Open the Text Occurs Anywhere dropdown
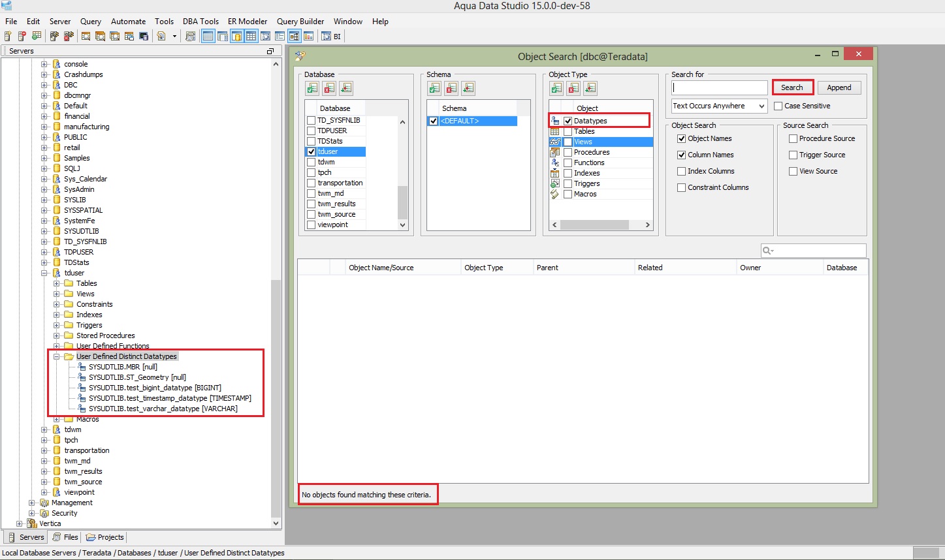 point(720,106)
